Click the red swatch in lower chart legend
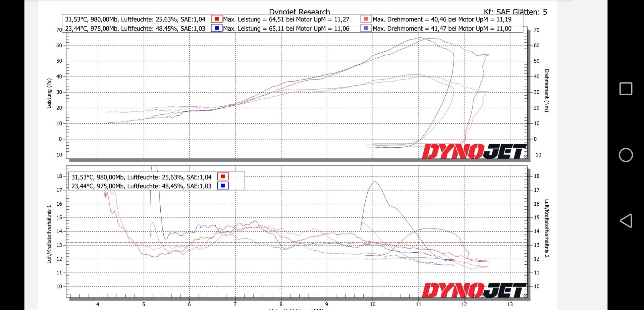This screenshot has width=644, height=310. pos(223,176)
